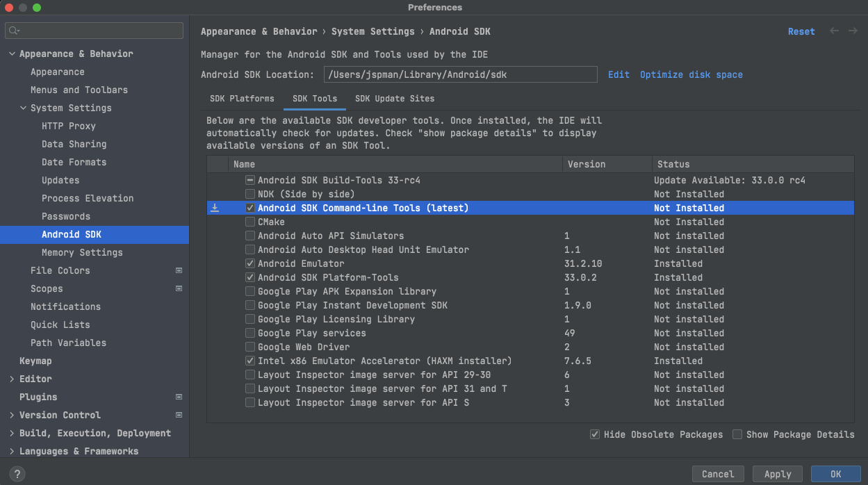Click "Update Available: 33.0.0 rc4" status

coord(730,180)
